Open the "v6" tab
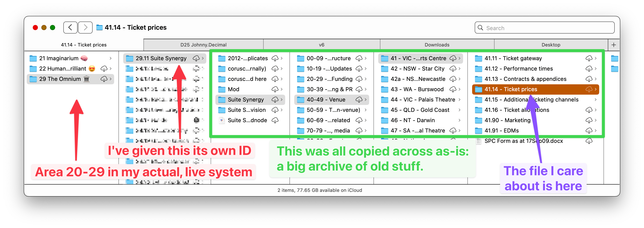 pyautogui.click(x=321, y=45)
